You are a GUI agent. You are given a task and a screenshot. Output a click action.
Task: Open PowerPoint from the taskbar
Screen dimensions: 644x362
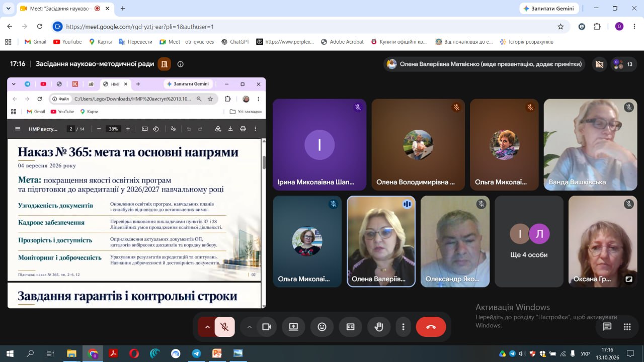point(217,353)
